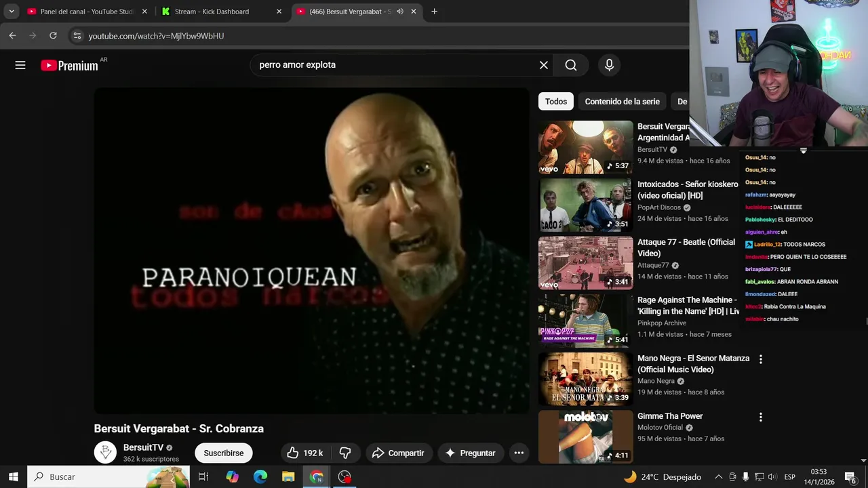Viewport: 868px width, 488px height.
Task: Open options menu for Mano Negra video
Action: click(760, 359)
